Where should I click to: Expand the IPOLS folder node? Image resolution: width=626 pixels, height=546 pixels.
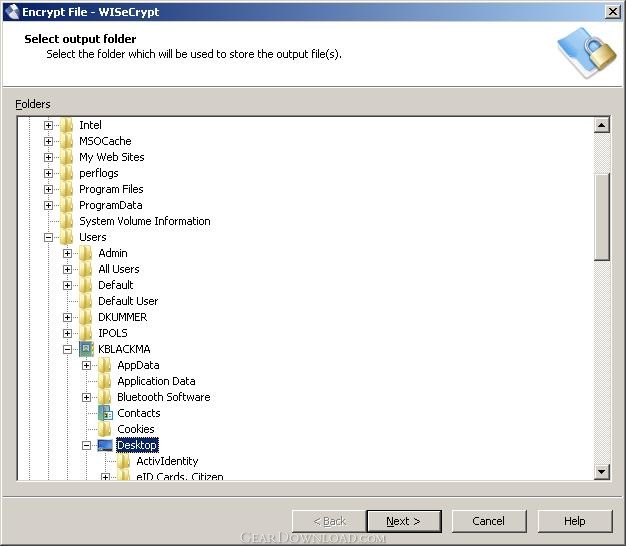point(67,333)
